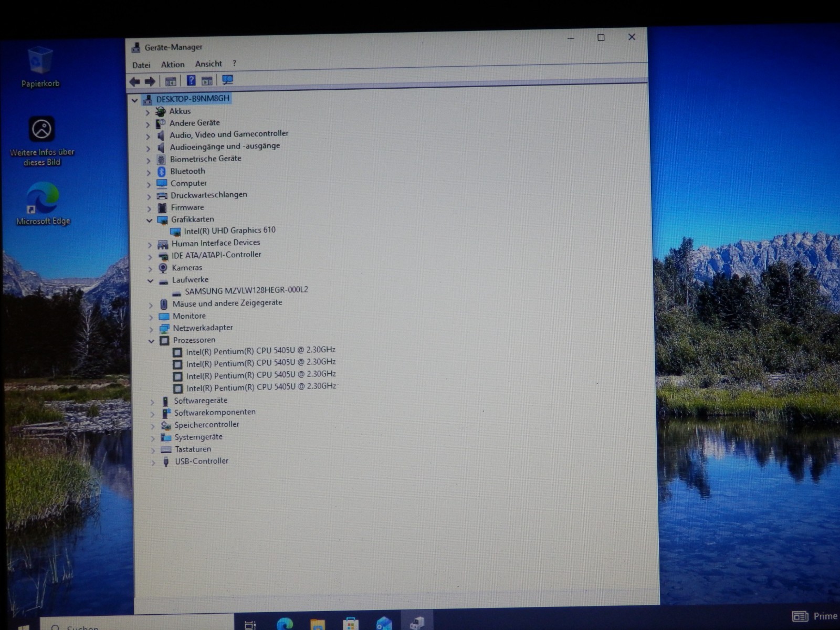Click the Netzwerkadapter network icon
The height and width of the screenshot is (630, 840).
[164, 329]
